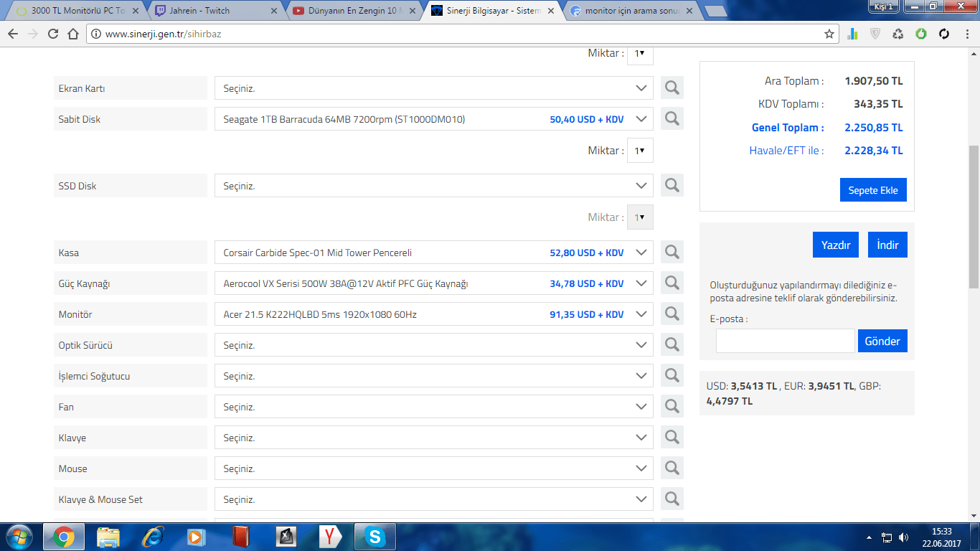Open the Optik Sürücü dropdown
The image size is (980, 551).
tap(433, 345)
